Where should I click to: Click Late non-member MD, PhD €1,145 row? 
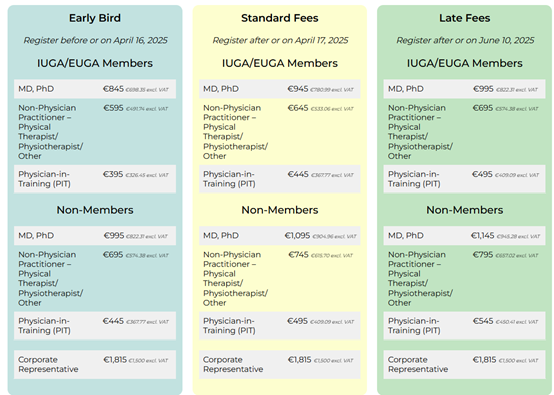(x=464, y=236)
